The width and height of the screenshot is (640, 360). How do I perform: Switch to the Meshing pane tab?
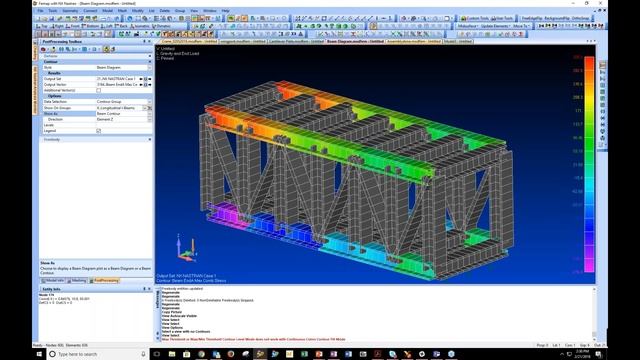(77, 281)
